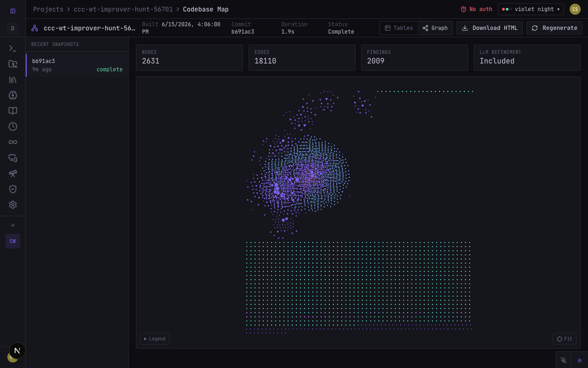Open the clock history icon in sidebar
Image resolution: width=588 pixels, height=368 pixels.
(13, 126)
